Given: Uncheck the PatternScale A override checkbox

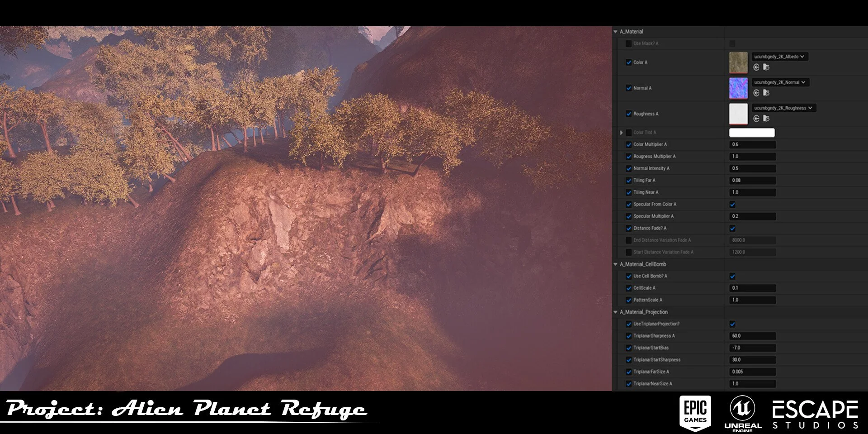Looking at the screenshot, I should click(x=628, y=300).
